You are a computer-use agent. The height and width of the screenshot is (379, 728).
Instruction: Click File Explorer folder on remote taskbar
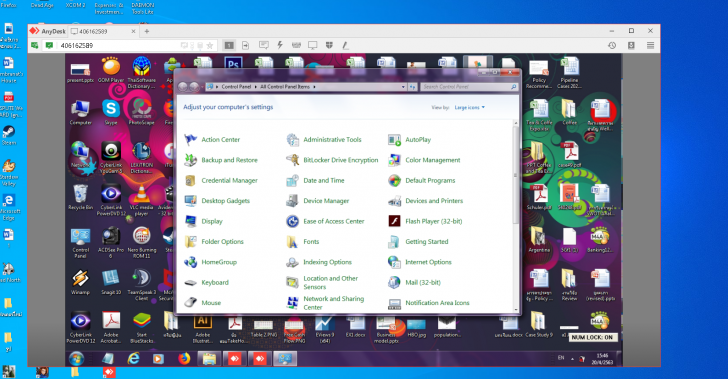(x=209, y=358)
